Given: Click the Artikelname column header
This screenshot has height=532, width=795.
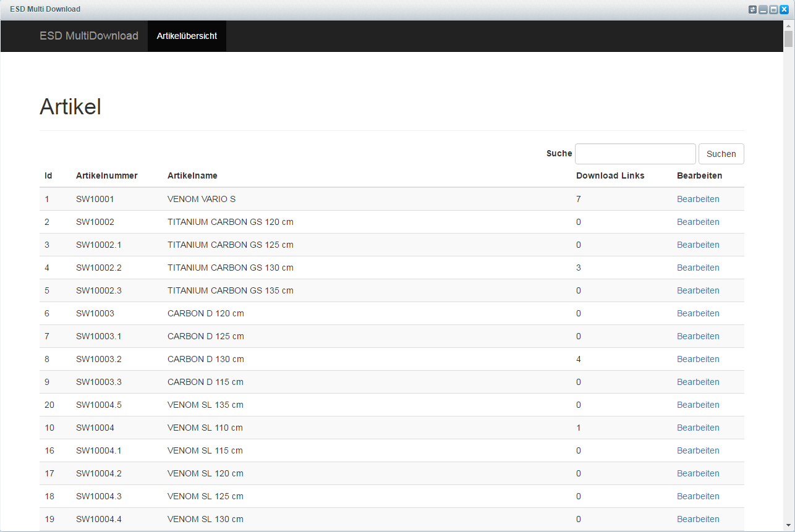Looking at the screenshot, I should point(192,175).
